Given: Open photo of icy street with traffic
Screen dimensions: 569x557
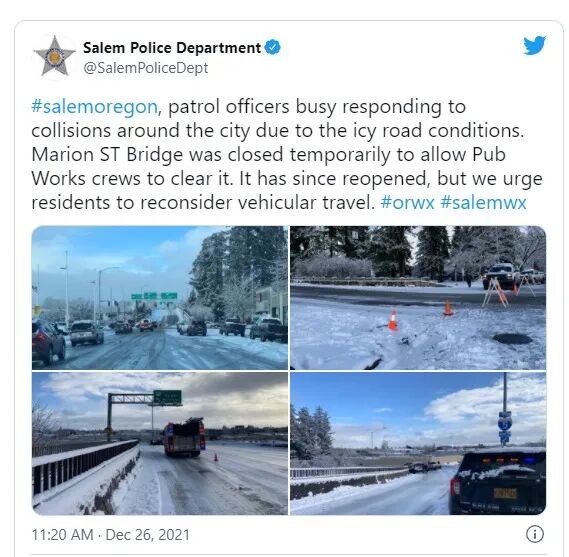Looking at the screenshot, I should pyautogui.click(x=160, y=298).
